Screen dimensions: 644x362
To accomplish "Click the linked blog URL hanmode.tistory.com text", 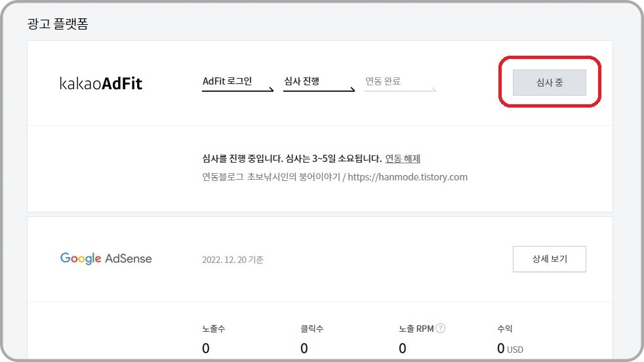I will pos(407,177).
